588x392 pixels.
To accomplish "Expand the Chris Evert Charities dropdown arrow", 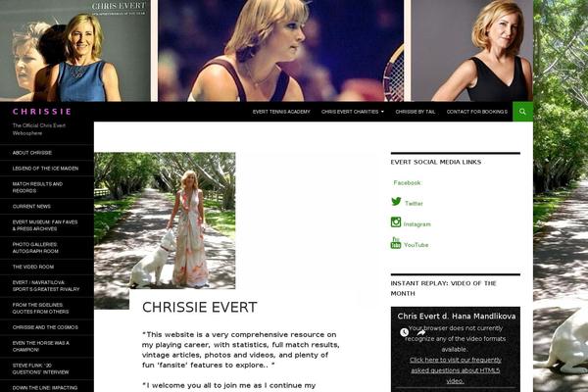I will (x=382, y=112).
